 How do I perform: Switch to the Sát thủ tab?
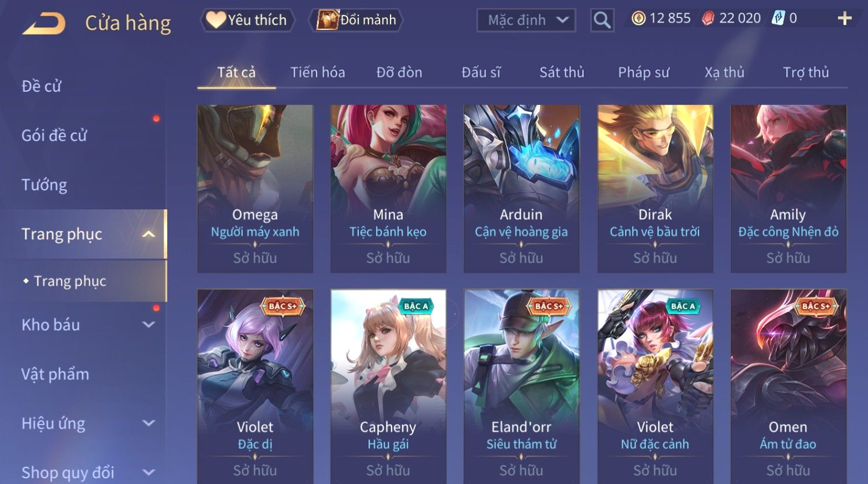coord(562,72)
